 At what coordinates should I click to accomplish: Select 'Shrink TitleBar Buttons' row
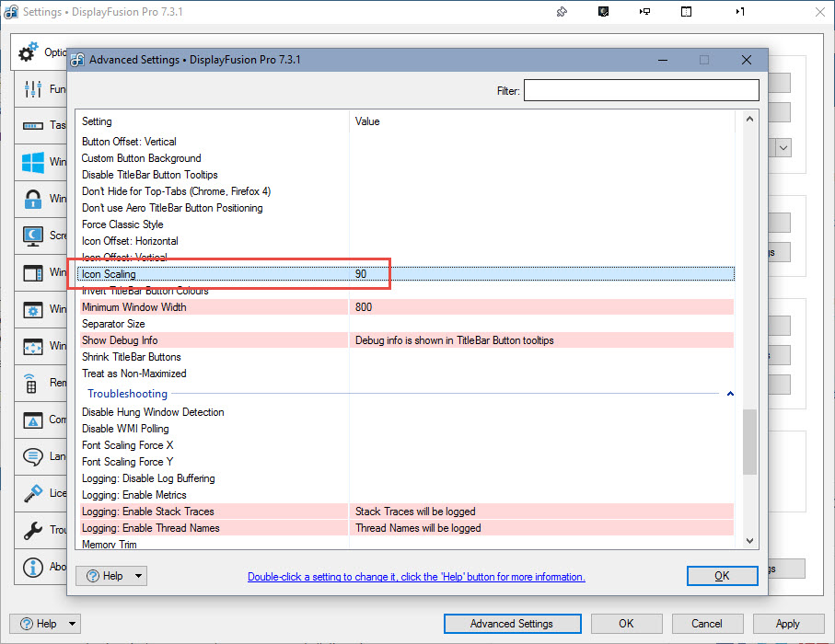(x=406, y=357)
